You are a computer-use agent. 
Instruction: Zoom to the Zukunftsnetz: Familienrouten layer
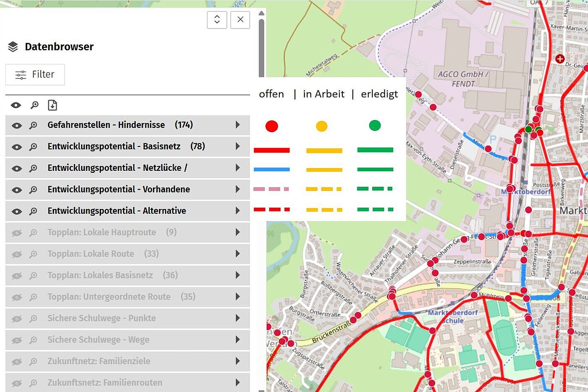point(33,383)
